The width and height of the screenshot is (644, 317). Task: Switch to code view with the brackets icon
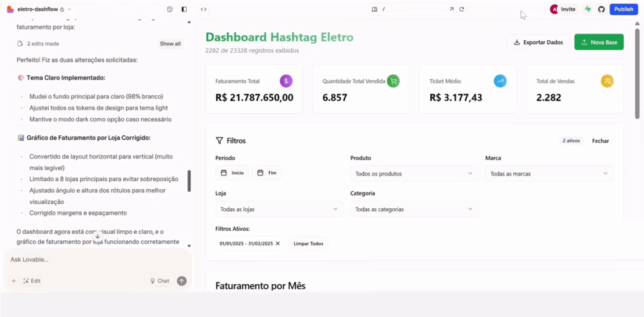tap(204, 9)
